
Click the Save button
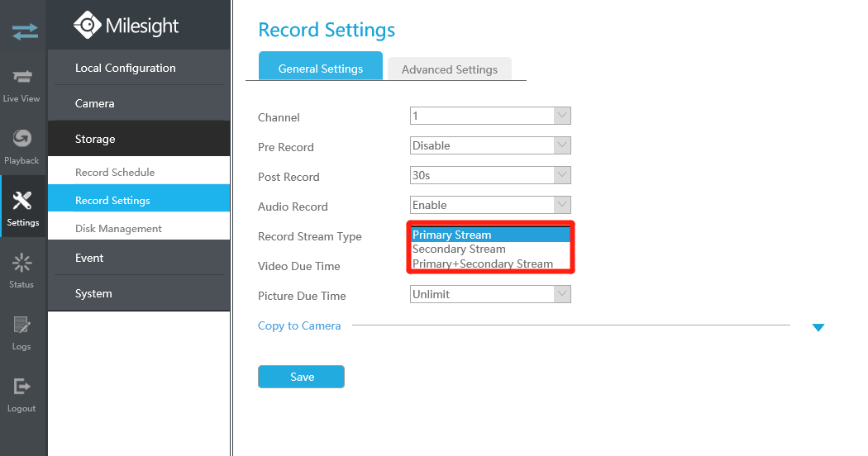(x=301, y=377)
